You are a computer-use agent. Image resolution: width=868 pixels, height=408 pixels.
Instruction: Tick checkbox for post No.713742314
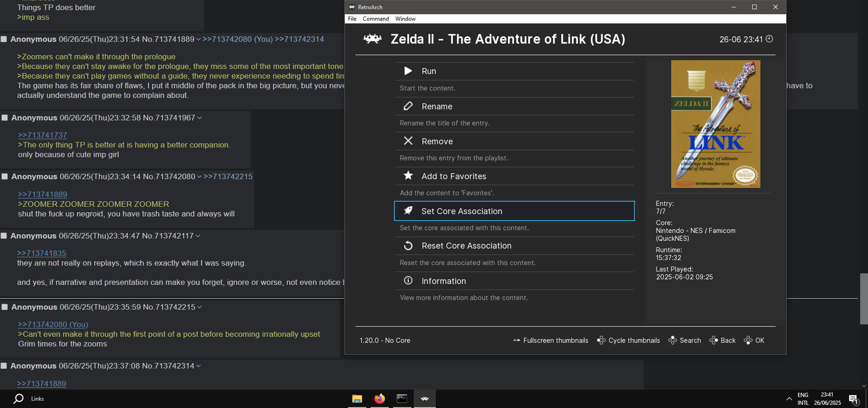point(4,366)
